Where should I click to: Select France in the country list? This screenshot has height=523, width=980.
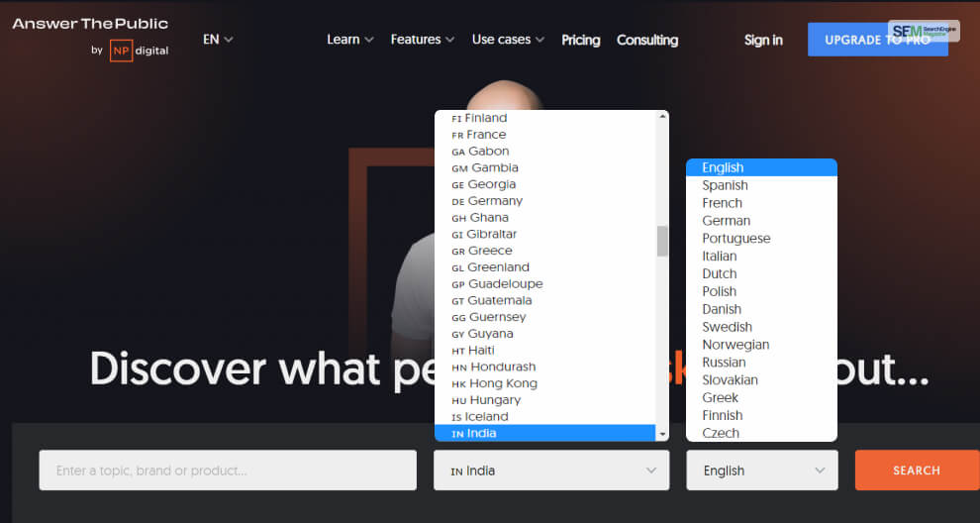point(545,135)
